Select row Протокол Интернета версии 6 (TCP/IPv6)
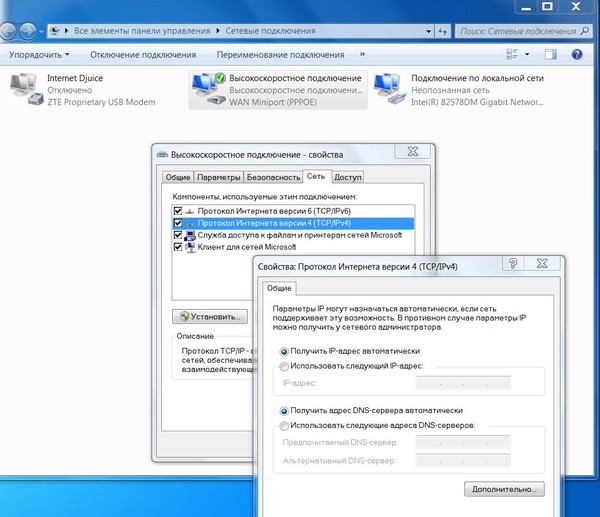Viewport: 600px width, 517px height. (x=293, y=211)
